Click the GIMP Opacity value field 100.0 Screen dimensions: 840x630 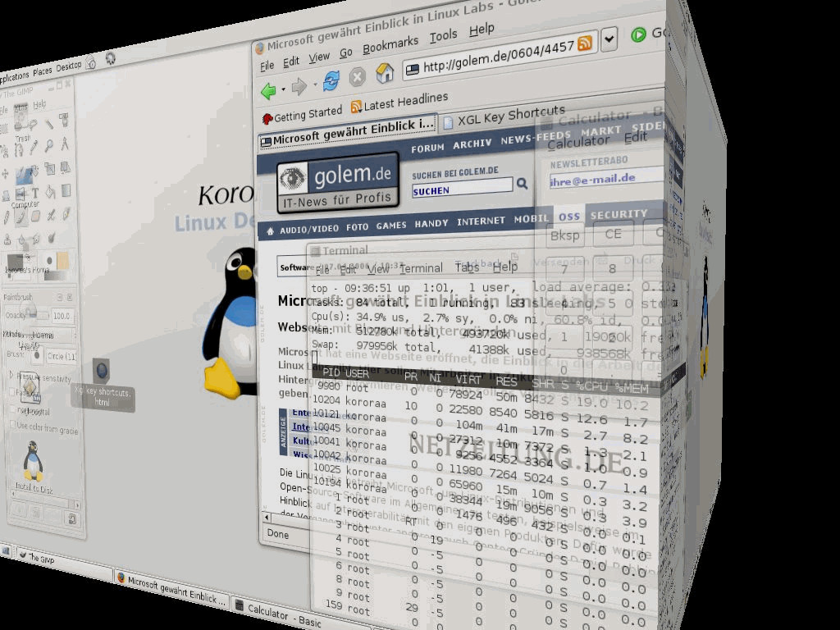coord(61,316)
